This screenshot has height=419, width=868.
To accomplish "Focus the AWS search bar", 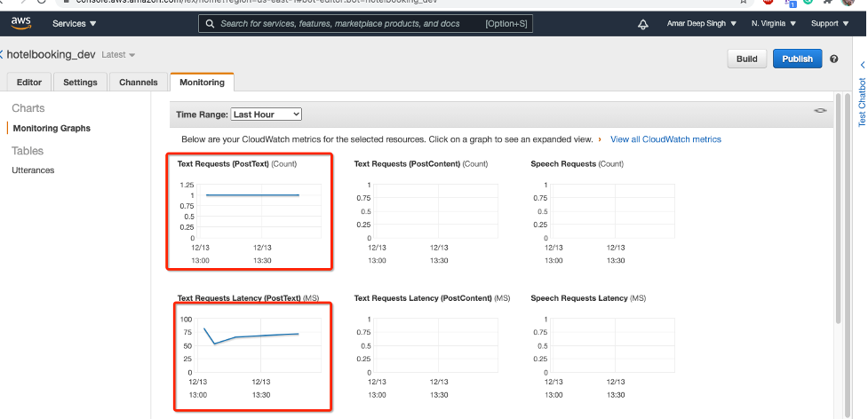I will point(365,24).
